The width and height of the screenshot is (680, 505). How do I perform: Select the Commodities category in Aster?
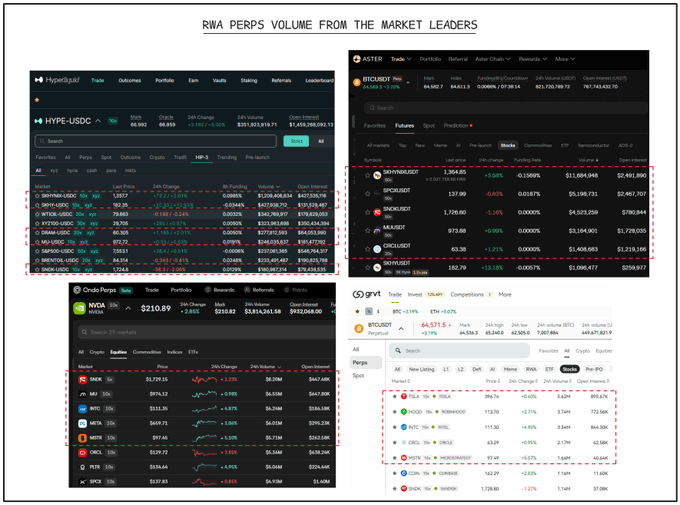tap(538, 145)
